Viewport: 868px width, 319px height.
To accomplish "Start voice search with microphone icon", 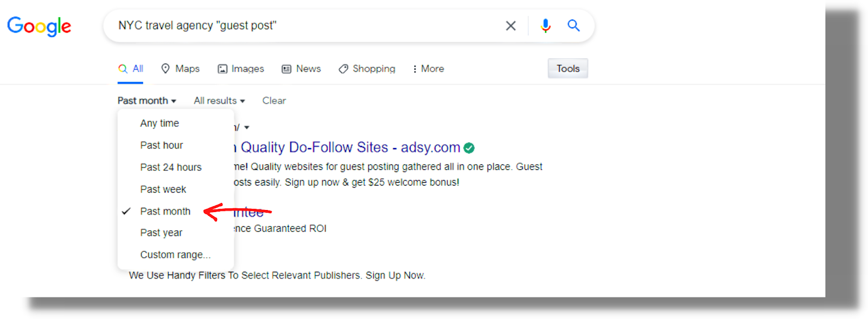I will click(545, 25).
